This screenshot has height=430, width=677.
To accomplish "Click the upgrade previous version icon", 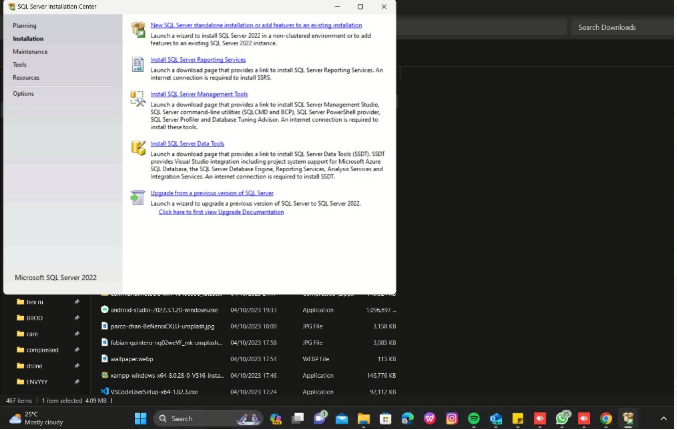I will pos(138,197).
